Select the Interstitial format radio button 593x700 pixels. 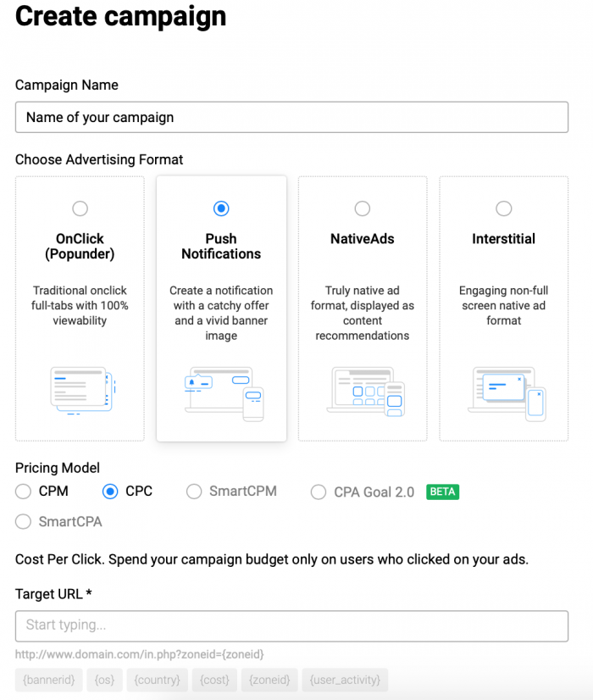click(504, 208)
